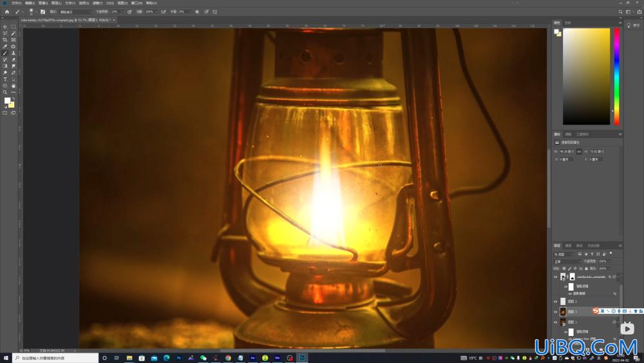This screenshot has width=644, height=363.
Task: Select the Lasso tool
Action: (5, 34)
